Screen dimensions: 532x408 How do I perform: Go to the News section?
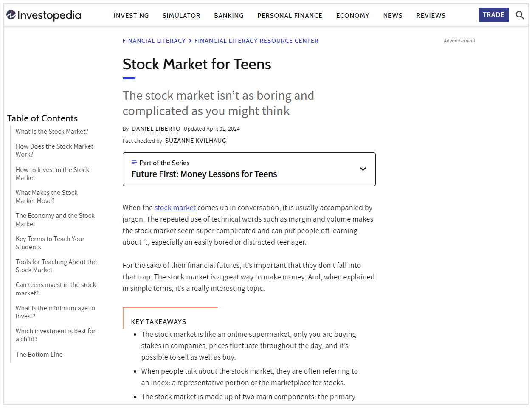click(x=392, y=16)
